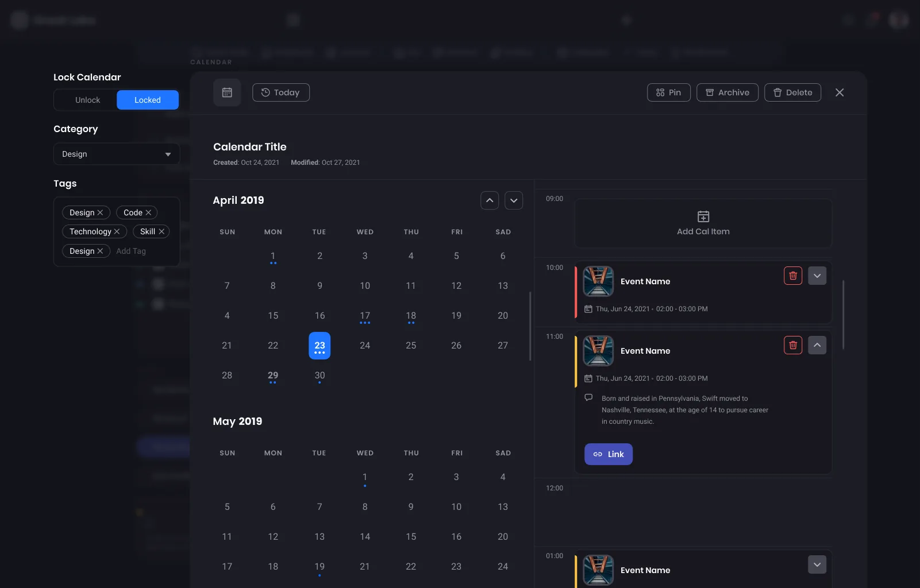Select the Unlock option

[87, 100]
